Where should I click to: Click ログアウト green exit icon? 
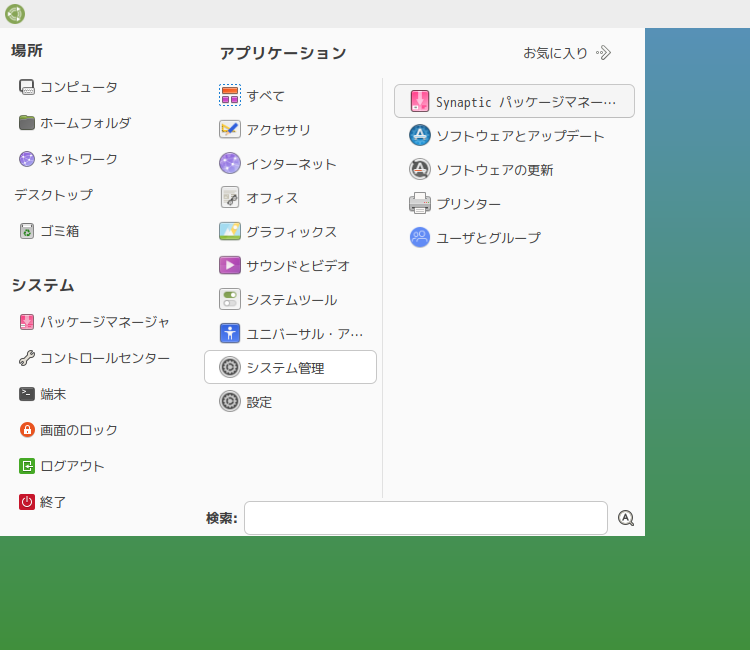pos(27,466)
